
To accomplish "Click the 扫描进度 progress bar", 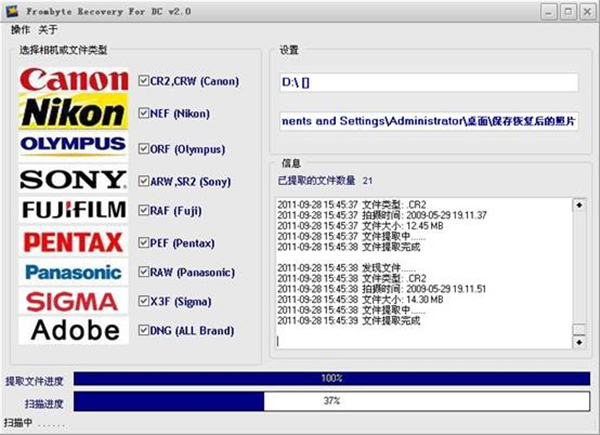I will (330, 401).
